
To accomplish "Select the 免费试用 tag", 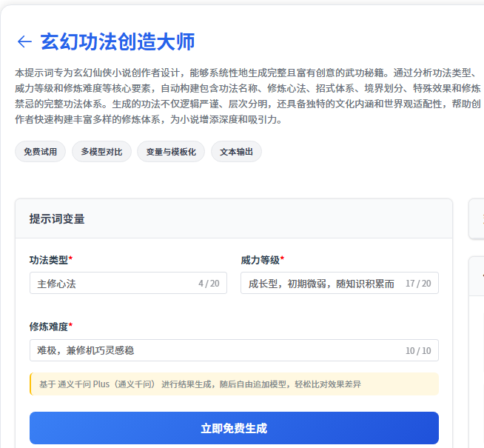I will click(40, 152).
